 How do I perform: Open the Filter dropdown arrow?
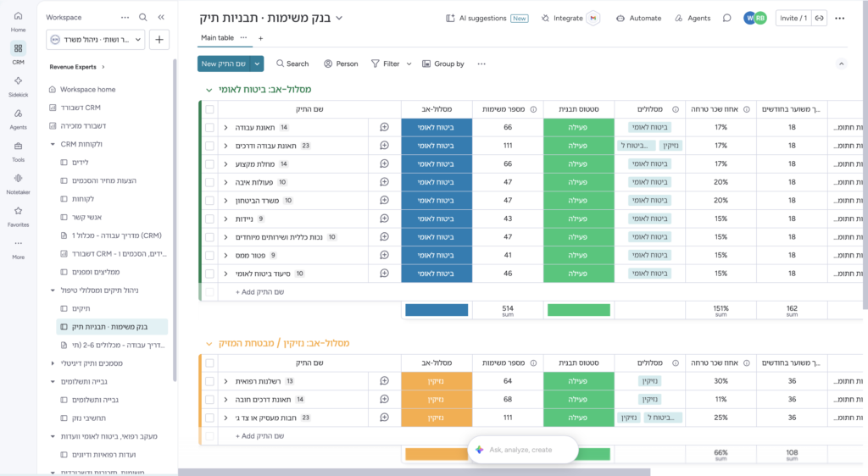tap(409, 64)
